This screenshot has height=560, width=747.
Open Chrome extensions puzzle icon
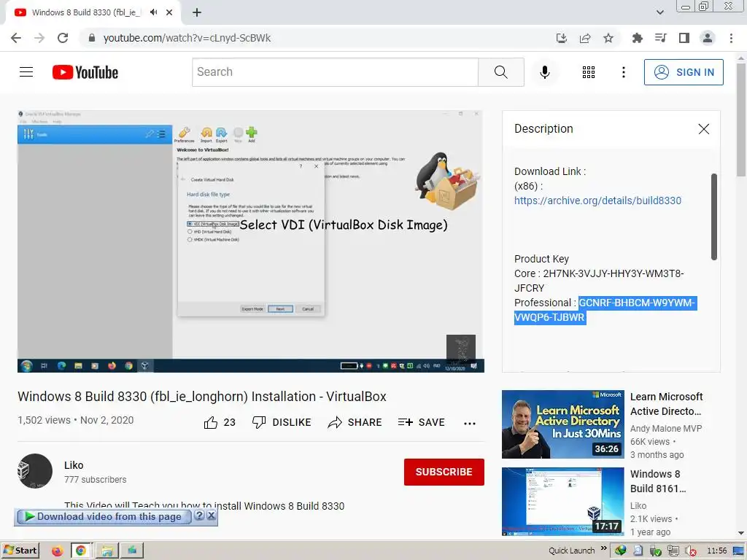637,38
